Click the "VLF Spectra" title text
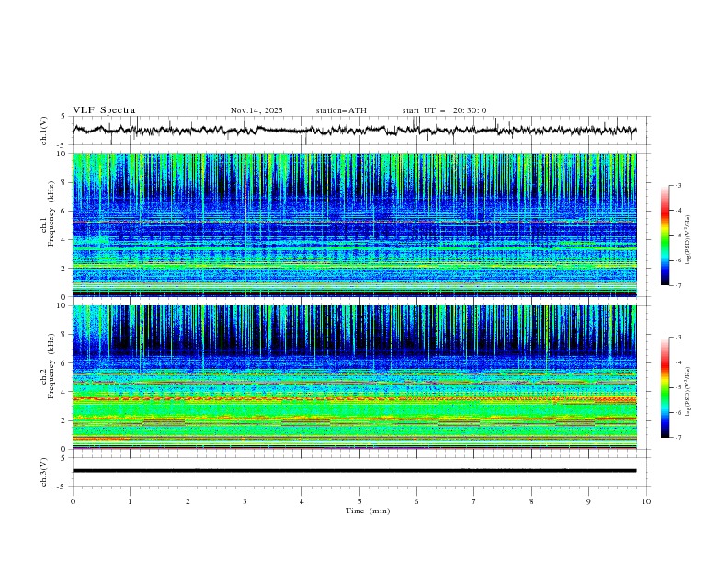The image size is (728, 563). pyautogui.click(x=104, y=110)
